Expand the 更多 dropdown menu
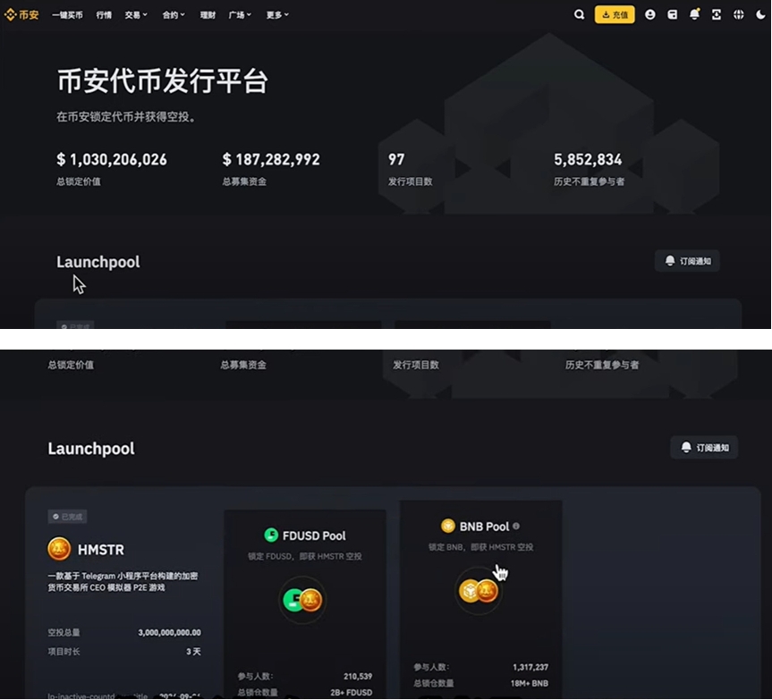Image resolution: width=772 pixels, height=700 pixels. click(277, 15)
